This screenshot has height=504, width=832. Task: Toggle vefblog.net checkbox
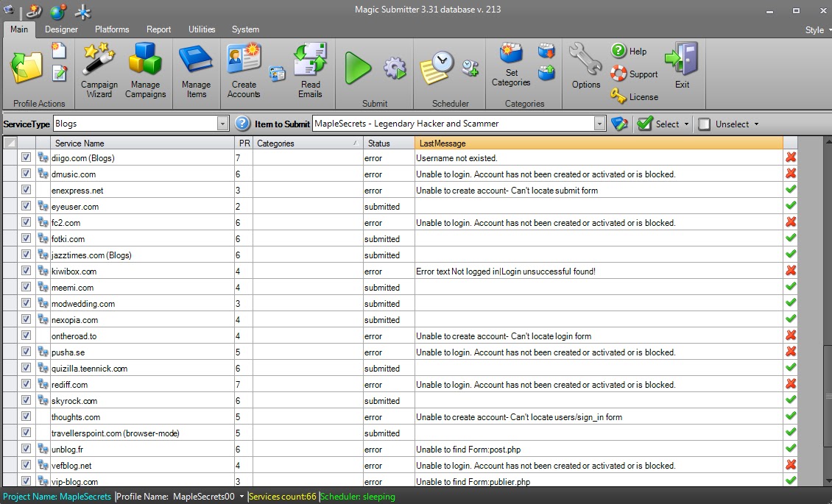[x=26, y=465]
